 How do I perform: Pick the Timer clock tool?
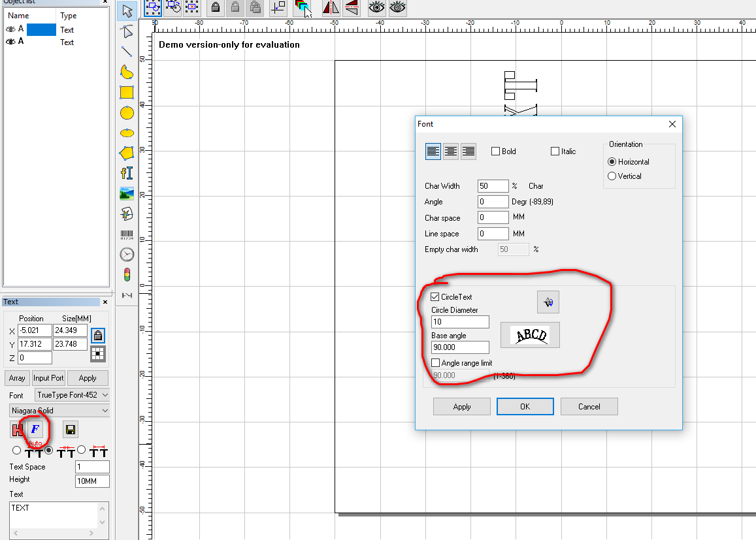tap(127, 254)
